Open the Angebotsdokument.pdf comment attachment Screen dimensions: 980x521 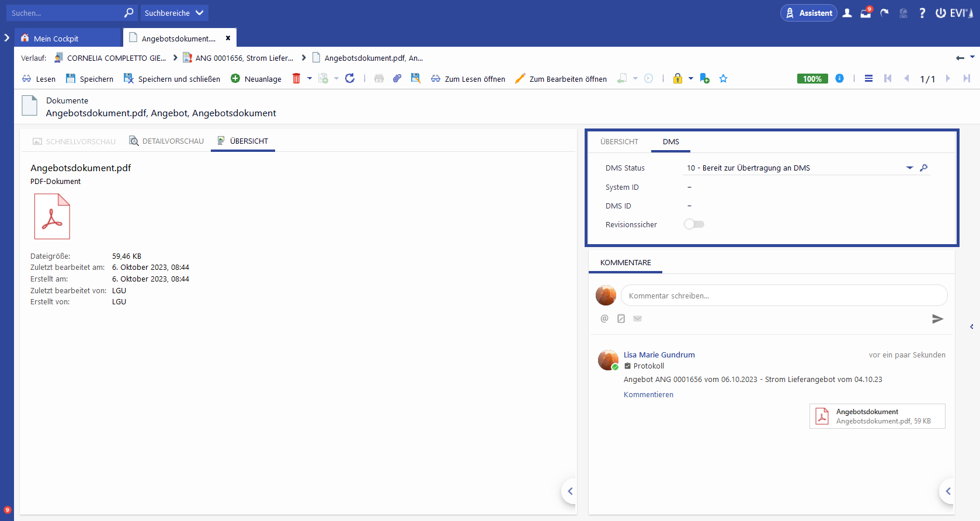[877, 416]
